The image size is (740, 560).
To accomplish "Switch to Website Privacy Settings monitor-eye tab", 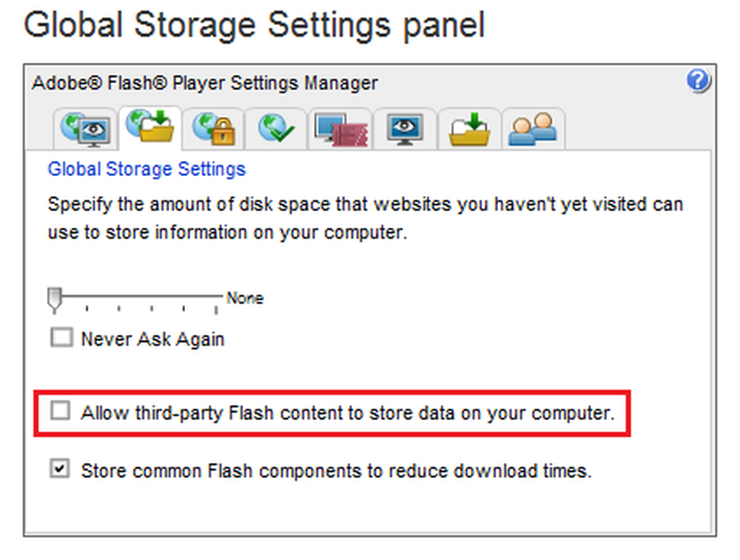I will point(405,129).
